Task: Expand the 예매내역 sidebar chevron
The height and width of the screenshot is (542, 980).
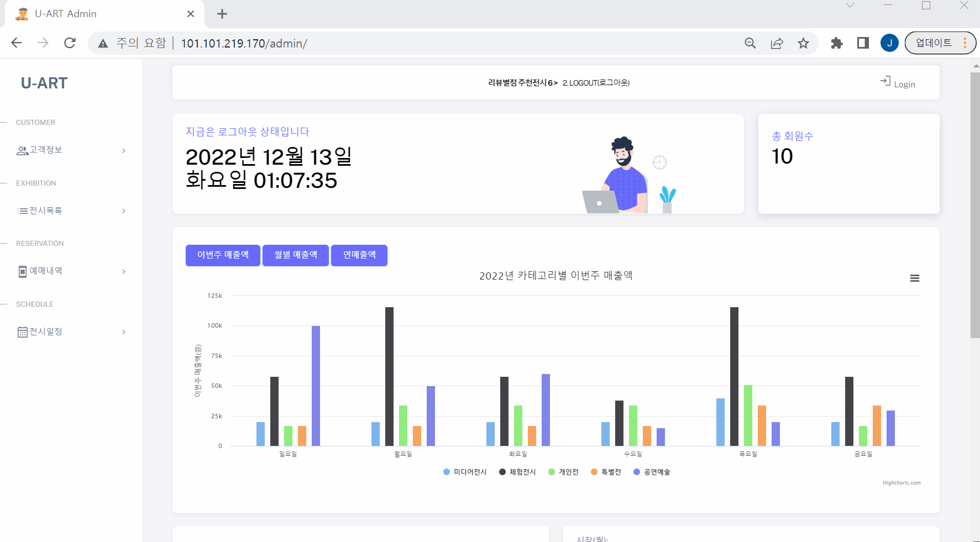Action: pos(123,271)
